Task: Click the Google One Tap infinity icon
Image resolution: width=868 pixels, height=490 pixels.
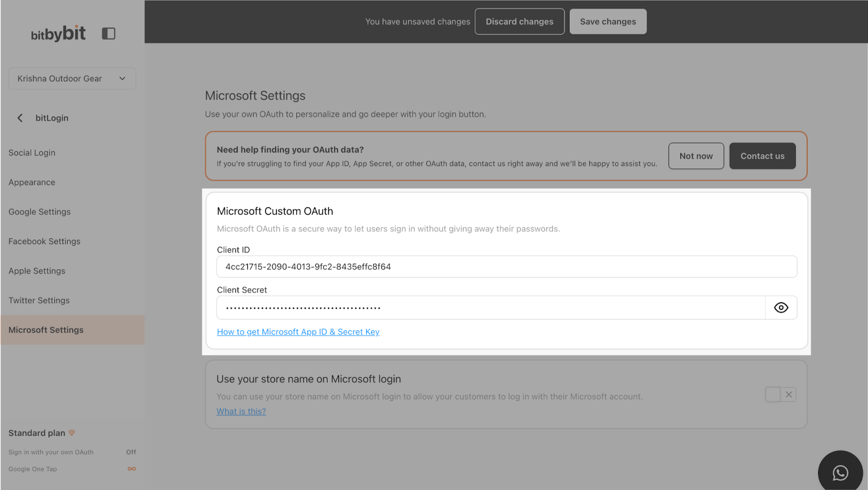Action: pos(132,469)
